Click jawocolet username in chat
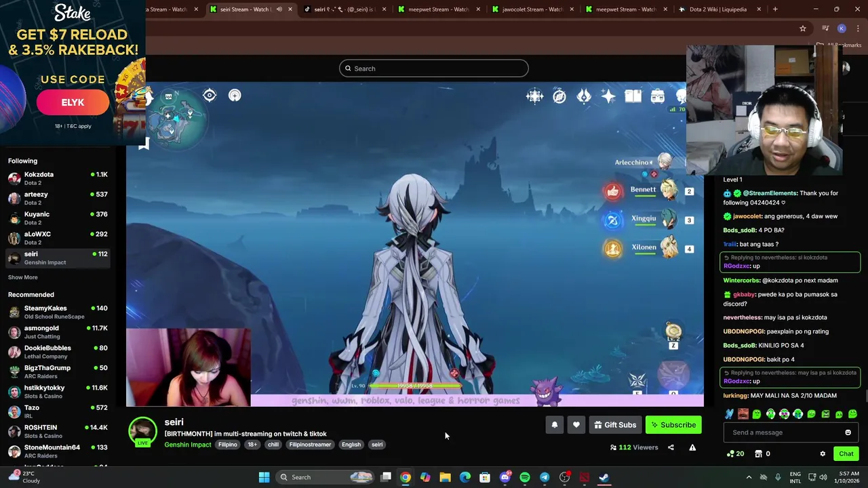Screen dimensions: 868x488 [747, 216]
